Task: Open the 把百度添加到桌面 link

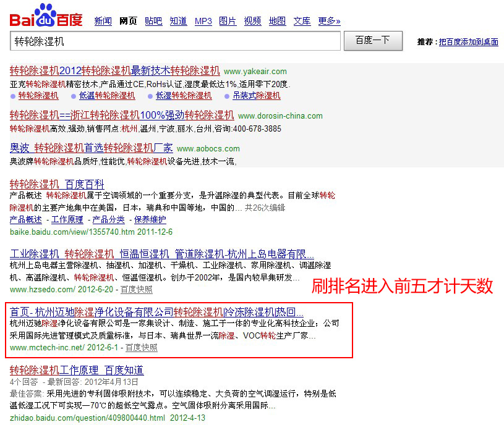Action: [468, 42]
